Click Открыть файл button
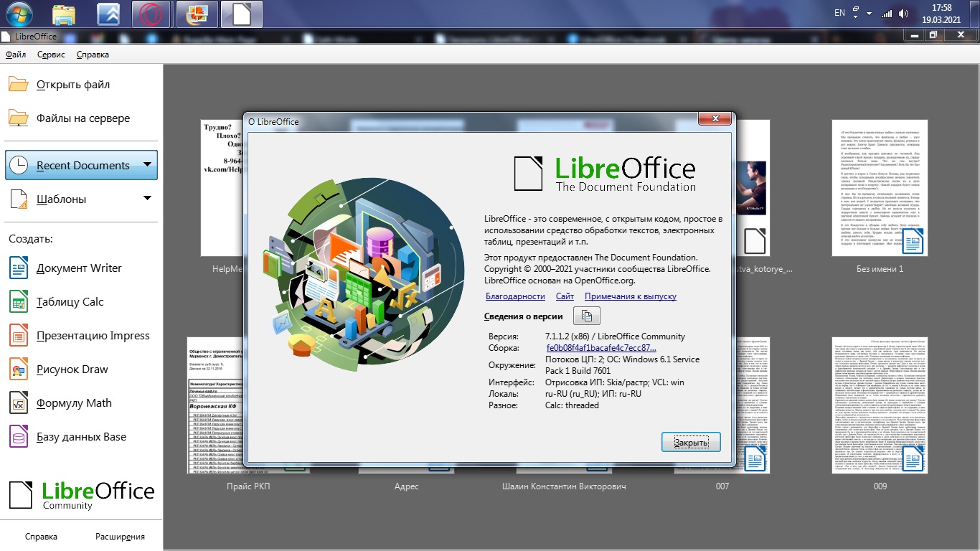Screen dimensions: 980x551 coord(81,84)
